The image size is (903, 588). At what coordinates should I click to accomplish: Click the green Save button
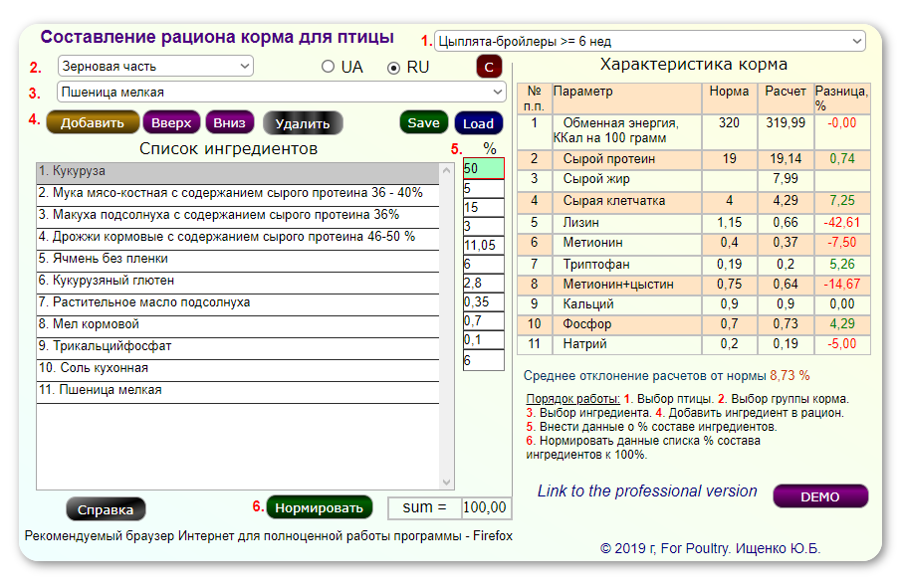click(423, 122)
